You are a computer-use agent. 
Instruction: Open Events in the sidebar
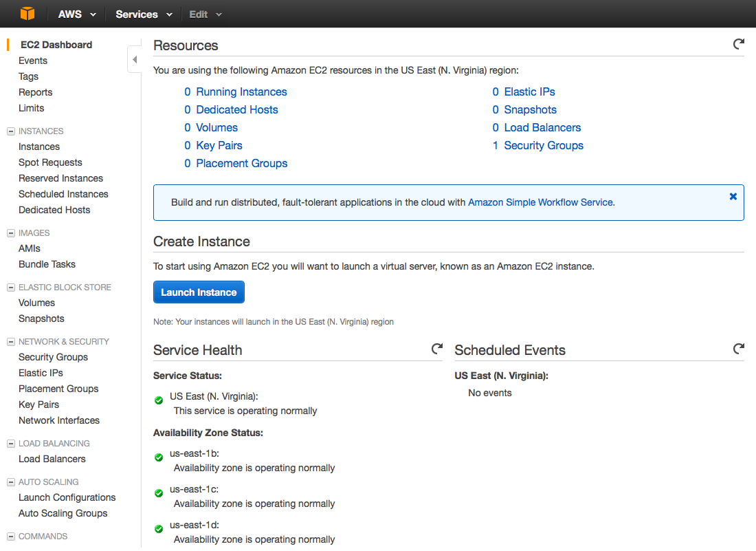pyautogui.click(x=33, y=61)
